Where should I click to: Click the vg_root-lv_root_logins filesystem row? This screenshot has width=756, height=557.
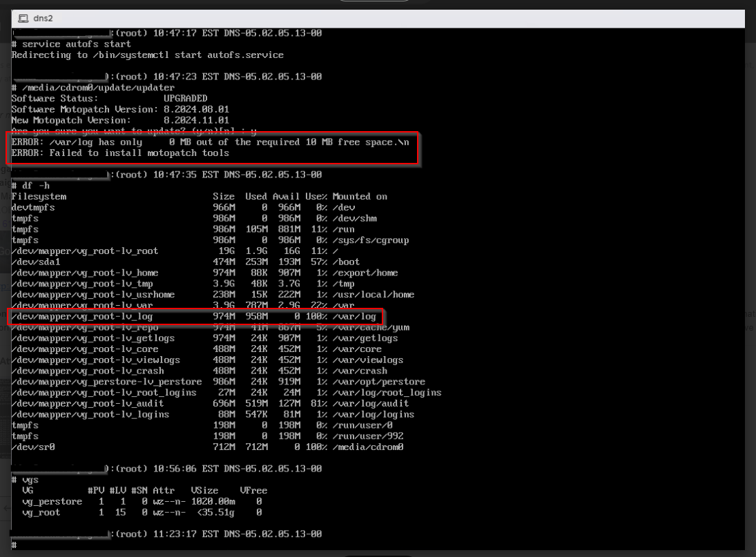point(226,393)
